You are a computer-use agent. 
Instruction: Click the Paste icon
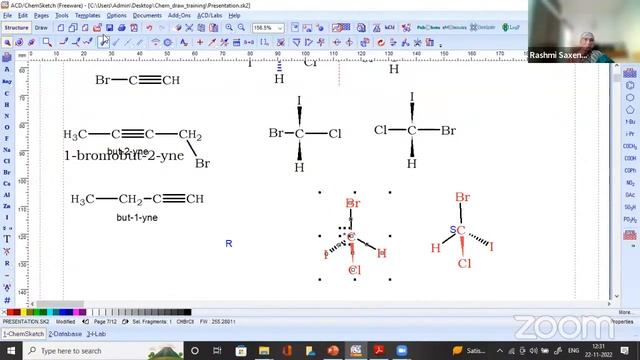click(213, 28)
